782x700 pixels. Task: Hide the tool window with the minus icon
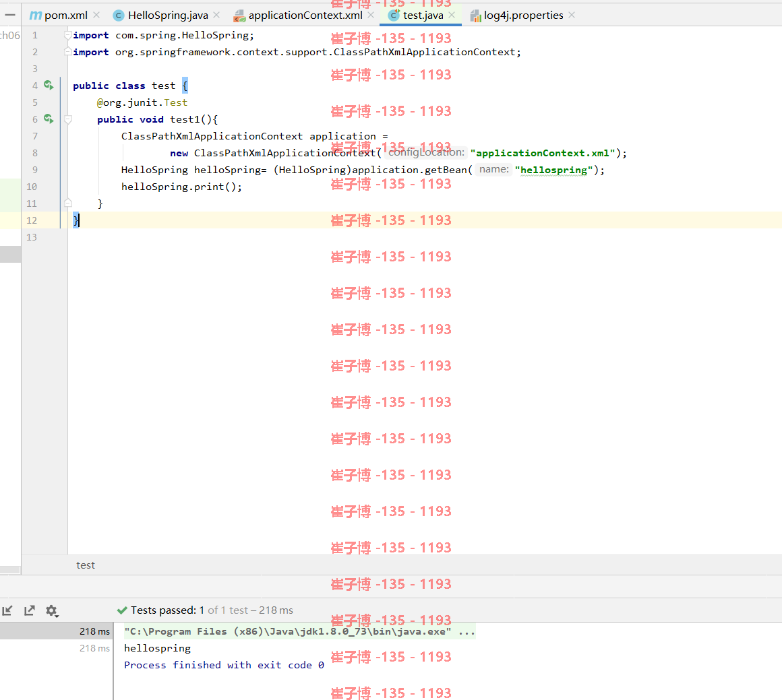(10, 15)
